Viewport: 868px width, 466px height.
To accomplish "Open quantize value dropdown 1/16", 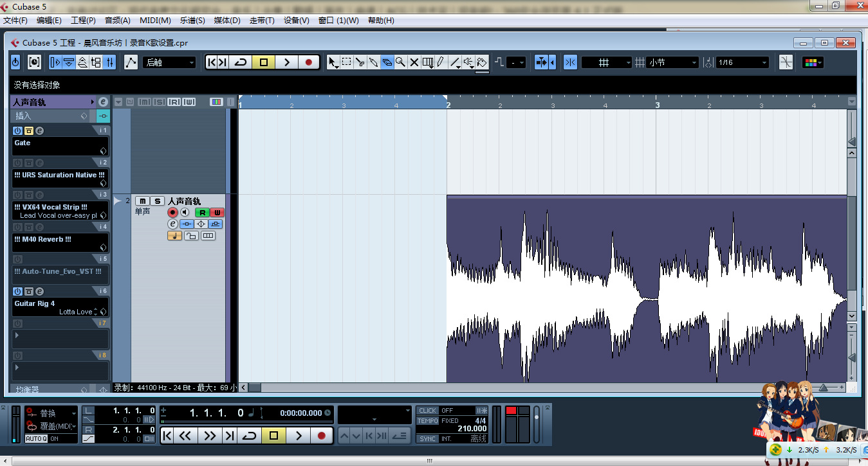I will [743, 62].
